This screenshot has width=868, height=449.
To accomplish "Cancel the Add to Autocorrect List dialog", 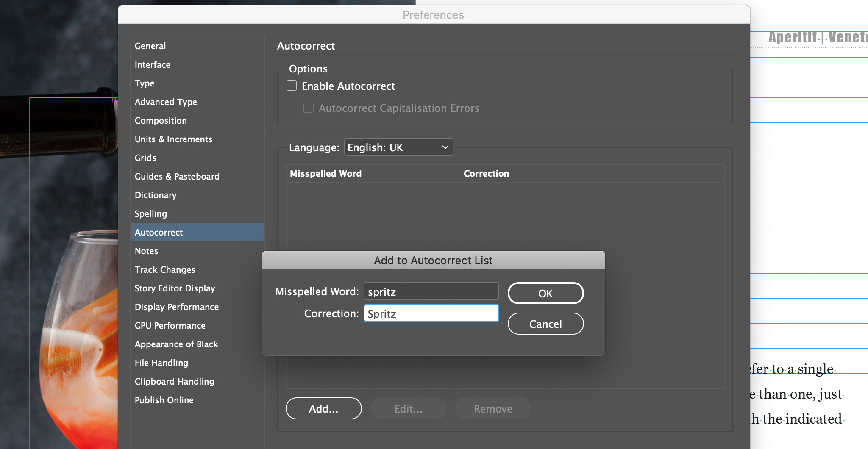I will (x=545, y=323).
